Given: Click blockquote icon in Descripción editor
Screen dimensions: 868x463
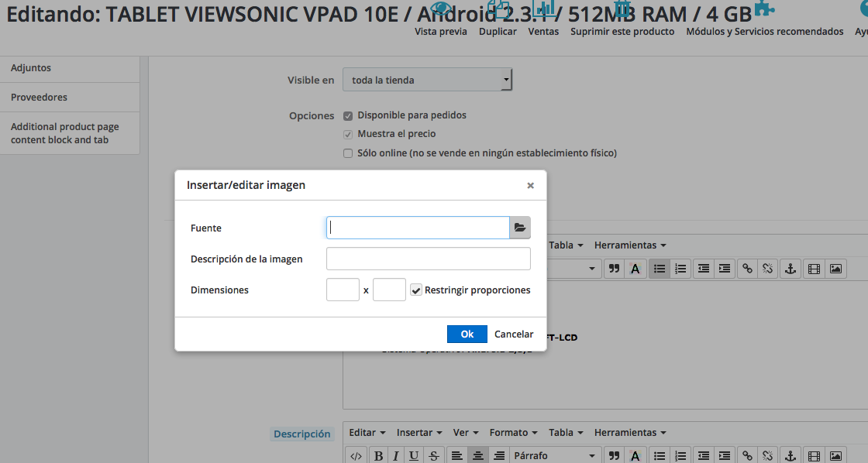Looking at the screenshot, I should tap(614, 456).
